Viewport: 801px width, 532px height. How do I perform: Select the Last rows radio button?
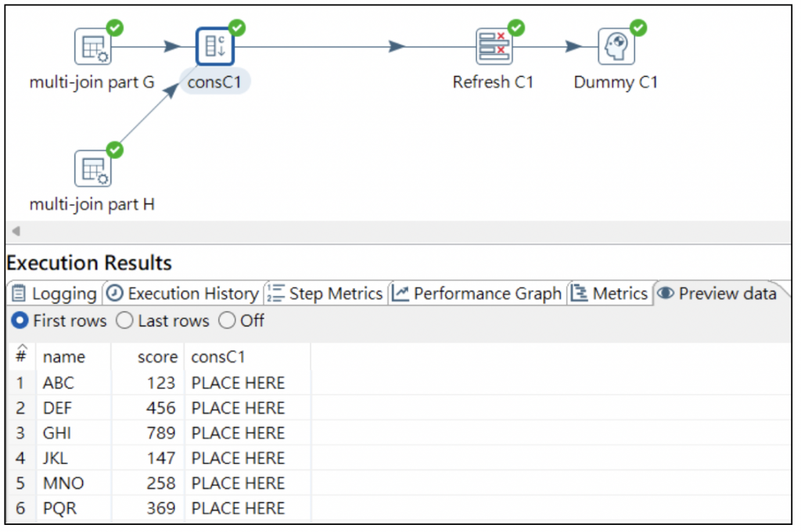(x=123, y=321)
